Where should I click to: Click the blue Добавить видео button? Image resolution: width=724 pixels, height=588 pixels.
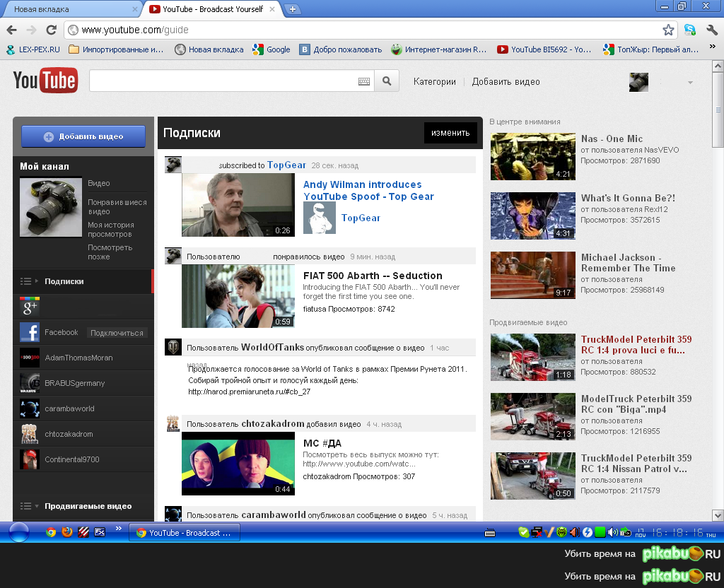click(83, 136)
